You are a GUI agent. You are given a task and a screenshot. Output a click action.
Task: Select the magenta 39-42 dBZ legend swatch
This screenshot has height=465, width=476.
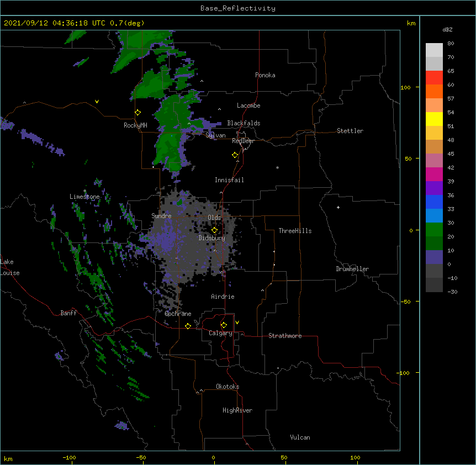pos(434,174)
